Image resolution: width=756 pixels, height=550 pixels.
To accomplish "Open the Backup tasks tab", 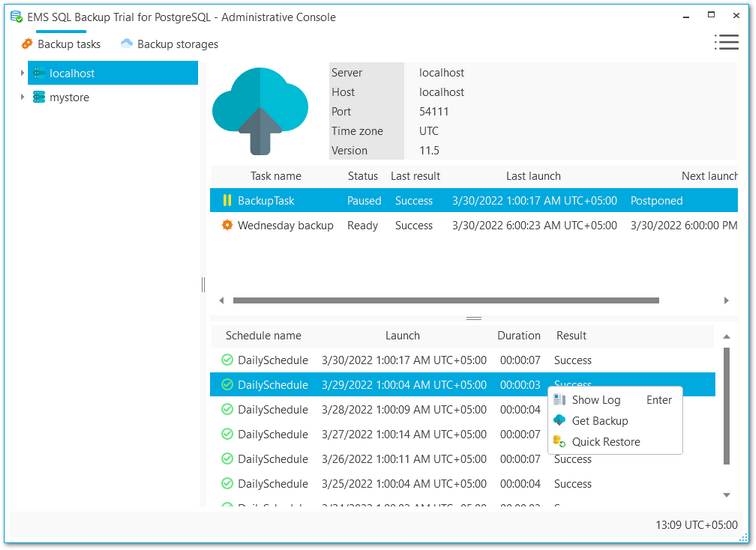I will (61, 44).
